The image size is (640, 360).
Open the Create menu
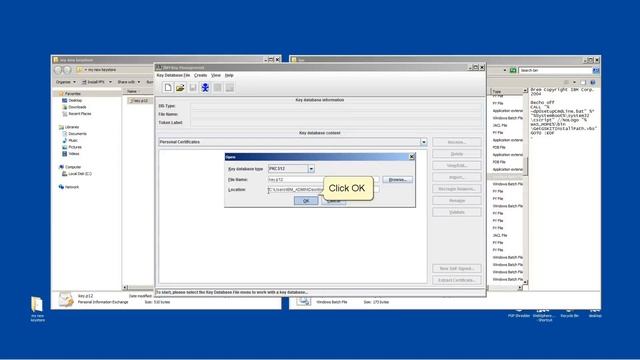[x=200, y=76]
